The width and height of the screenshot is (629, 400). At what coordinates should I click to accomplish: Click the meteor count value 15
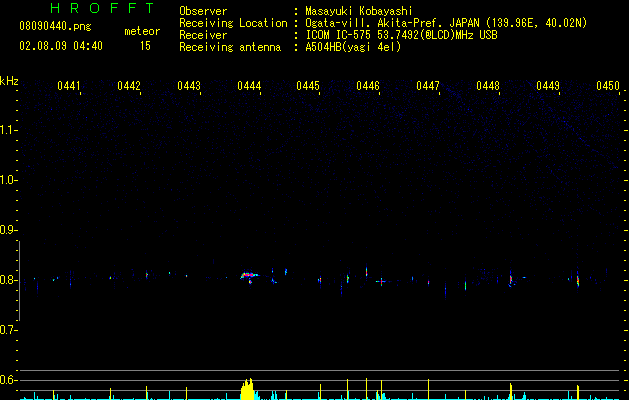[145, 46]
